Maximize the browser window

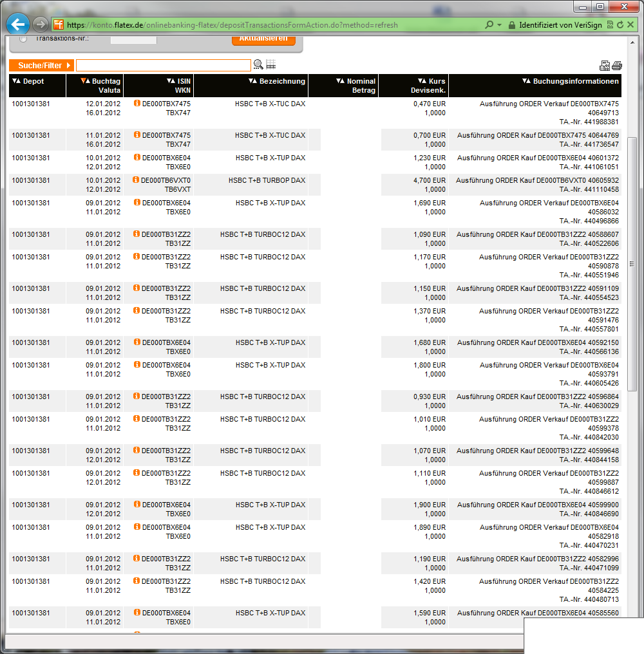click(600, 6)
